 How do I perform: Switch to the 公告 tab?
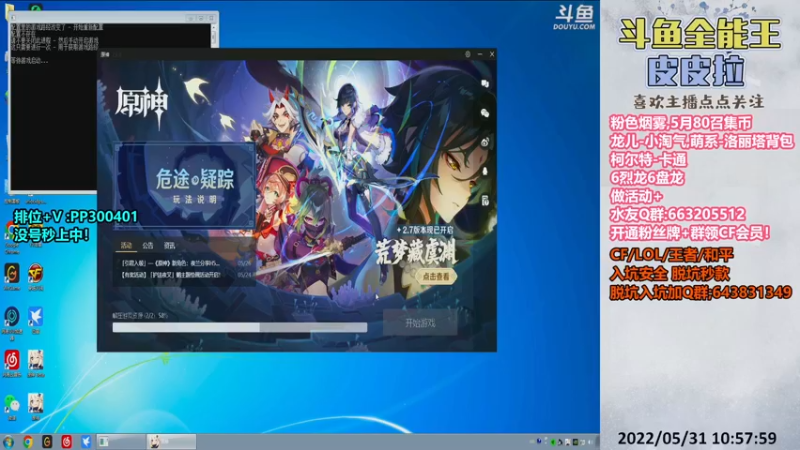coord(148,245)
